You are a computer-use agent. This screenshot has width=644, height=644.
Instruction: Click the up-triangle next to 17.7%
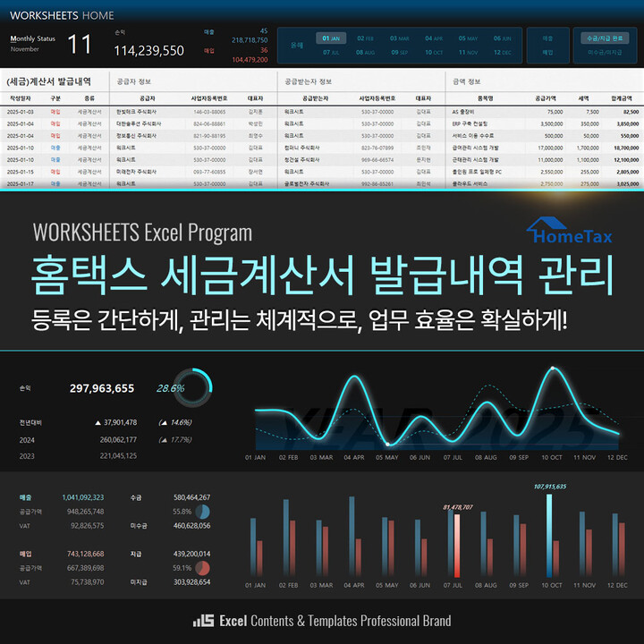[164, 440]
